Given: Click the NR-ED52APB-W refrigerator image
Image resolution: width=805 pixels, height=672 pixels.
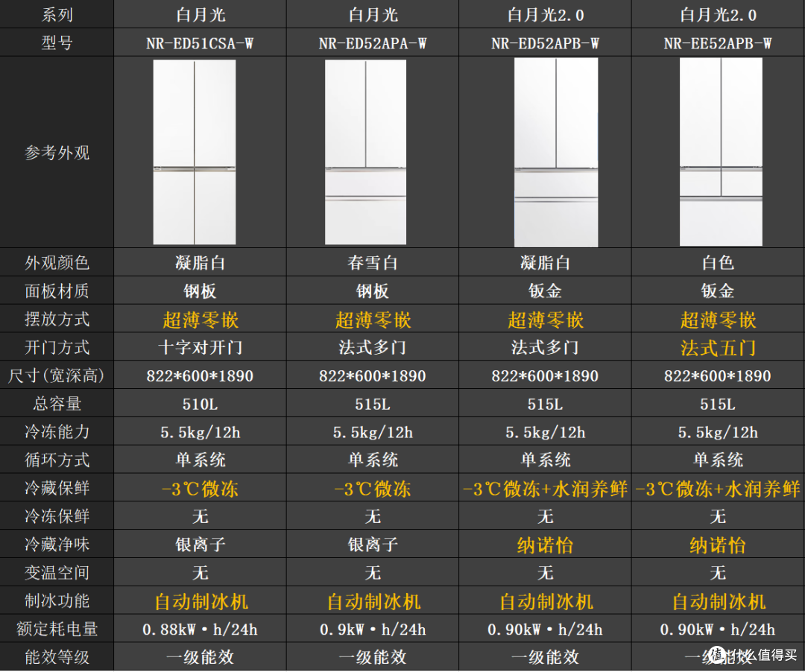Looking at the screenshot, I should pyautogui.click(x=556, y=152).
